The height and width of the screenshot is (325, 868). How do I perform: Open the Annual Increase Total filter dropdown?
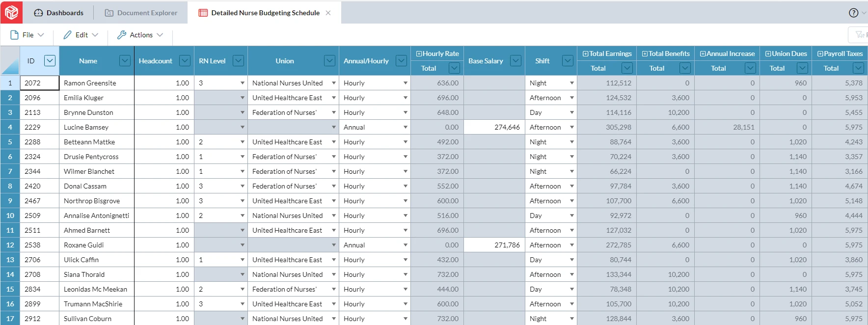point(750,68)
